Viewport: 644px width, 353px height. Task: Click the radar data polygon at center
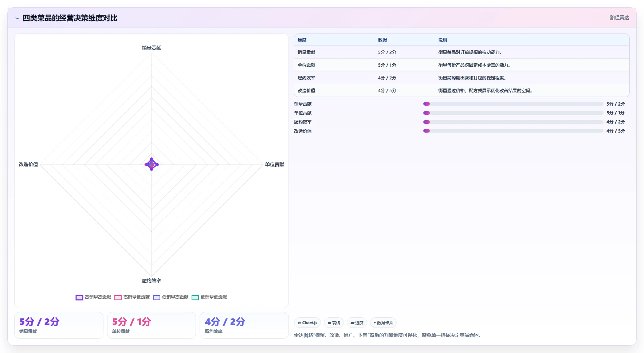pyautogui.click(x=152, y=164)
